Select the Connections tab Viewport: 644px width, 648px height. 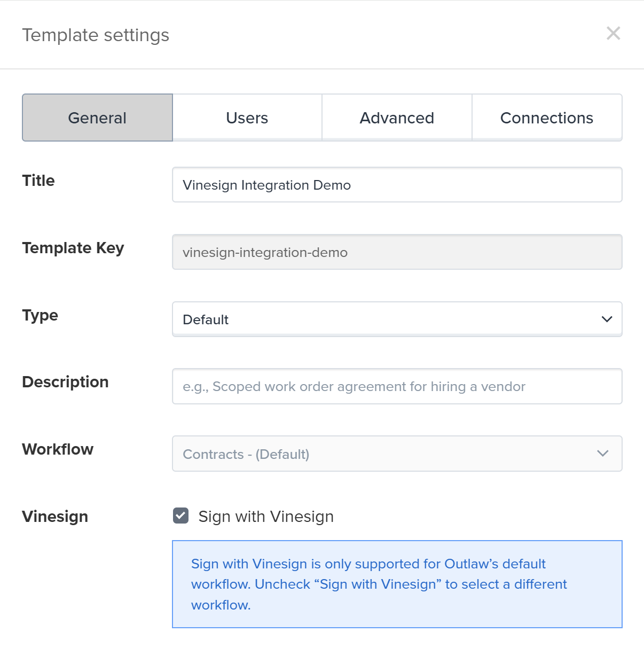pos(547,118)
